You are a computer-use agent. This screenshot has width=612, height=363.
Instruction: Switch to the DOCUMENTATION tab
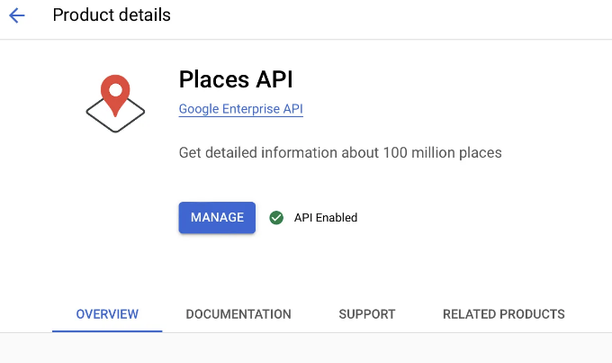click(x=238, y=314)
